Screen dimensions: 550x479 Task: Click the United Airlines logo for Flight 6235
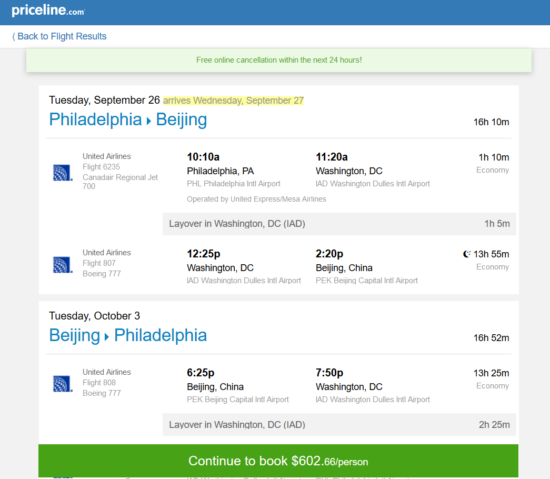pos(62,173)
